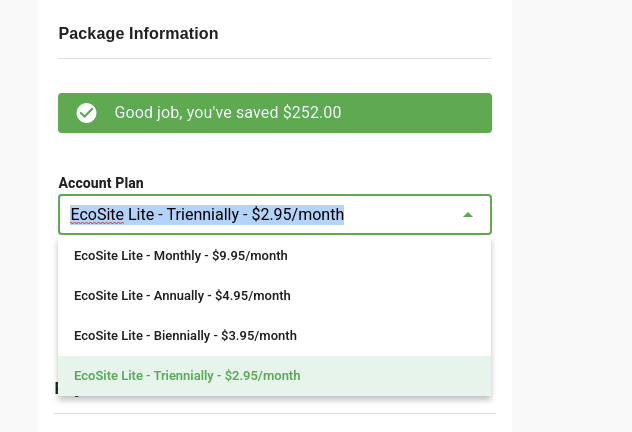Click the $4.95/month price in Annually row
Viewport: 632px width, 432px height.
[253, 296]
